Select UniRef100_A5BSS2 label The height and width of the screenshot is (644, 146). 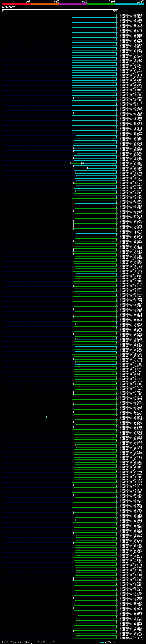[x=131, y=95]
